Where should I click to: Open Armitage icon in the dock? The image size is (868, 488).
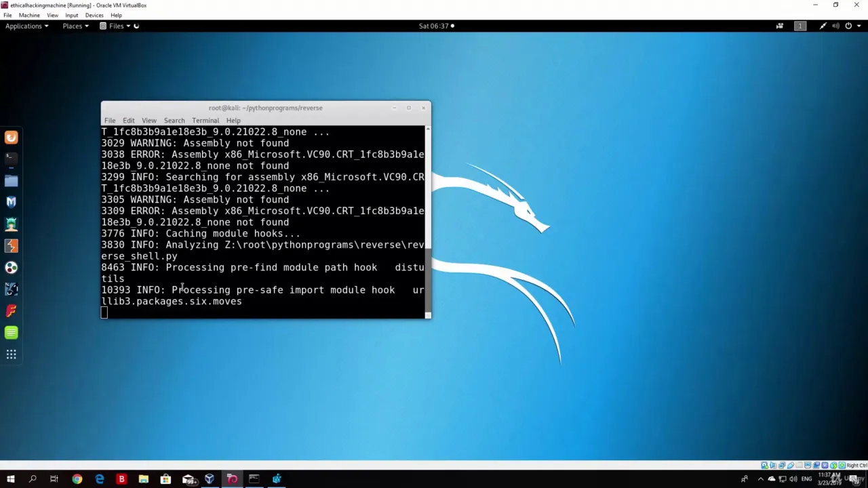click(x=11, y=224)
